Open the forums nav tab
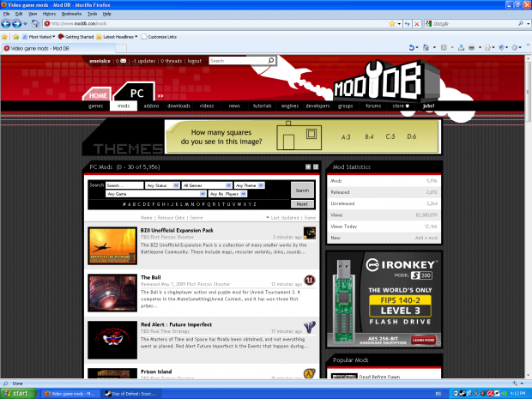Image resolution: width=532 pixels, height=399 pixels. click(373, 106)
